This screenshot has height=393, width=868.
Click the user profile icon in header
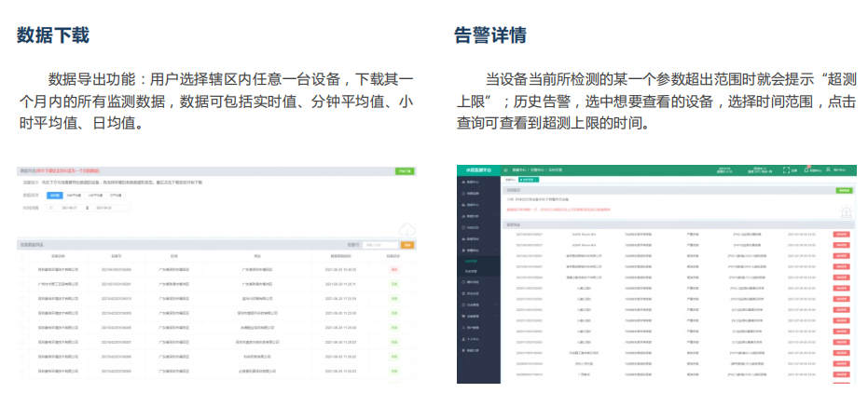[829, 170]
